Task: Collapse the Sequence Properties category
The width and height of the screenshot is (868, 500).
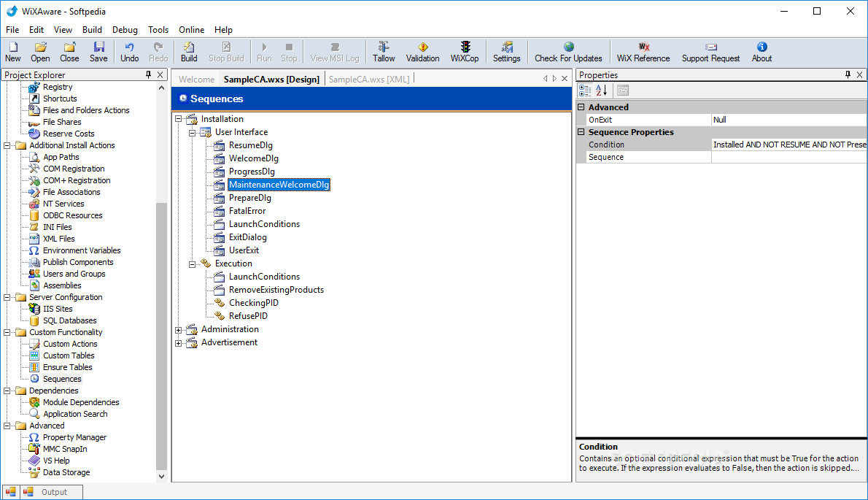Action: pyautogui.click(x=581, y=132)
